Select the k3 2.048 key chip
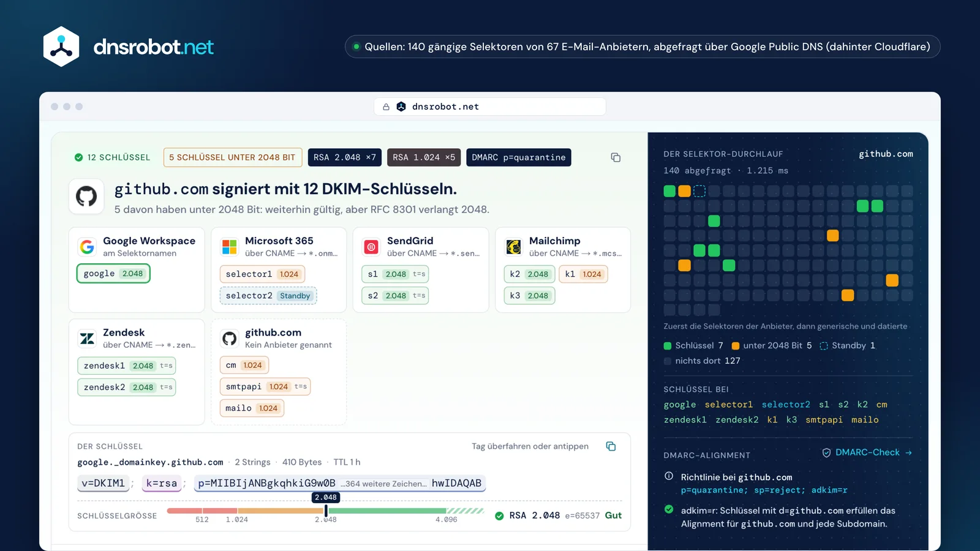 point(529,296)
